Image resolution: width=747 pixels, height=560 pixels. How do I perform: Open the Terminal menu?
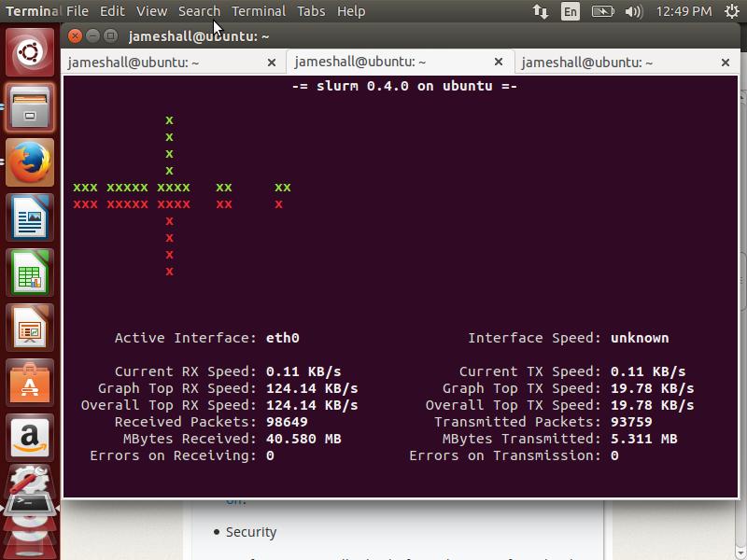click(259, 11)
